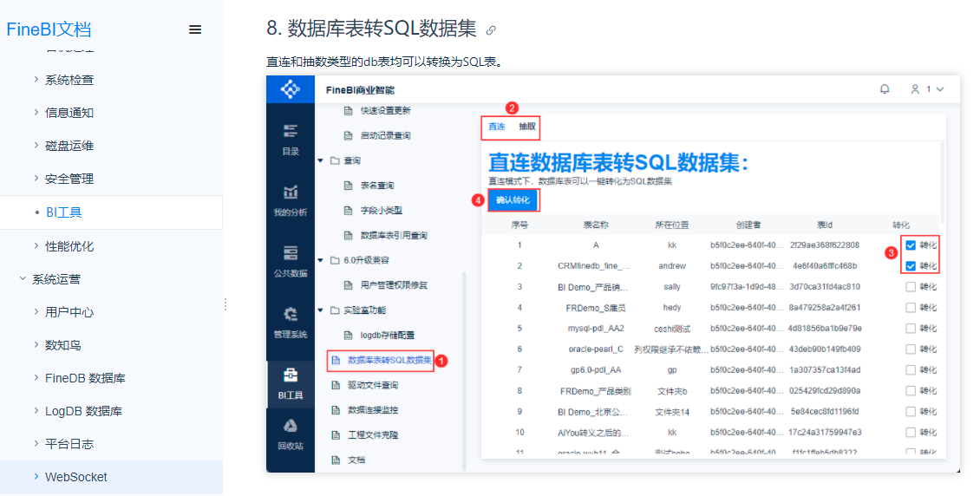Click the 表名称 column header

point(596,225)
